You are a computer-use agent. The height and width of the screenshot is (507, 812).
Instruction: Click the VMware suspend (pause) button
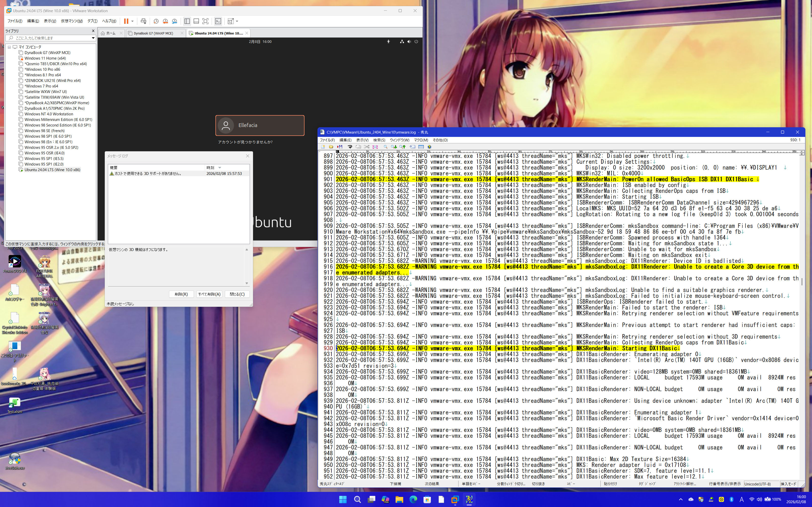coord(126,21)
